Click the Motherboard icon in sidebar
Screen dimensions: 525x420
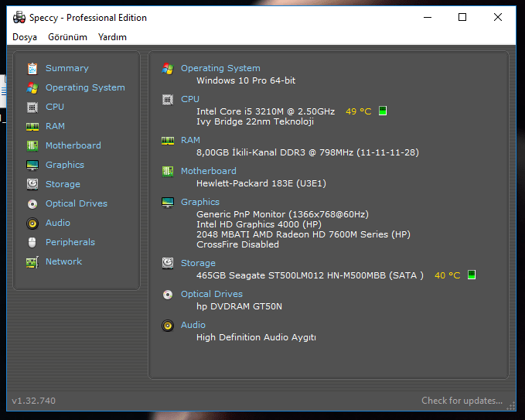tap(32, 145)
